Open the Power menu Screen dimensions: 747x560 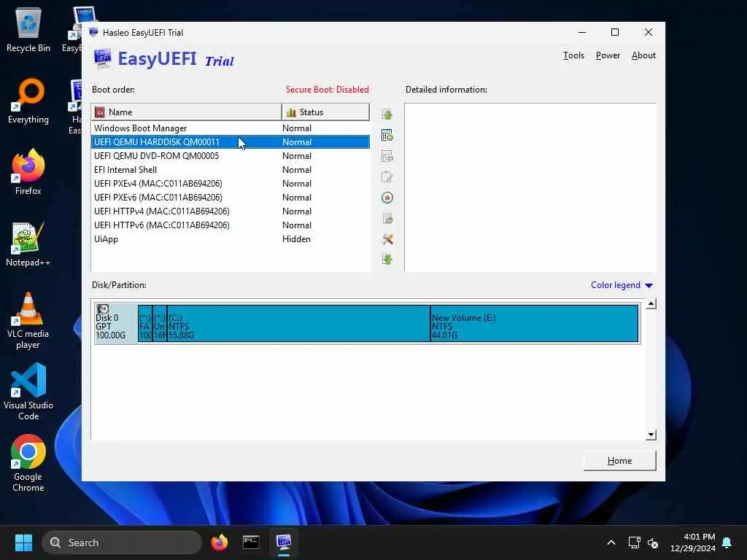point(608,55)
